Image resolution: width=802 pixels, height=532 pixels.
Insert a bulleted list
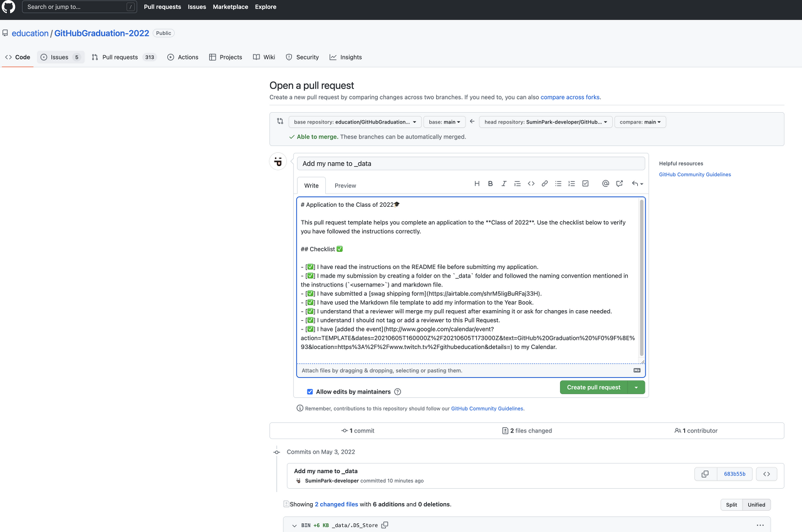pos(558,184)
